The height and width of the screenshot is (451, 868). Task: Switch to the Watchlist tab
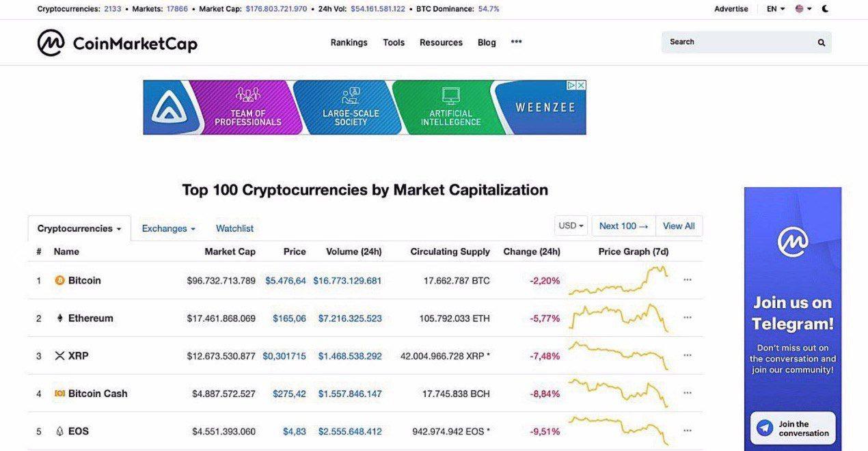pyautogui.click(x=234, y=228)
